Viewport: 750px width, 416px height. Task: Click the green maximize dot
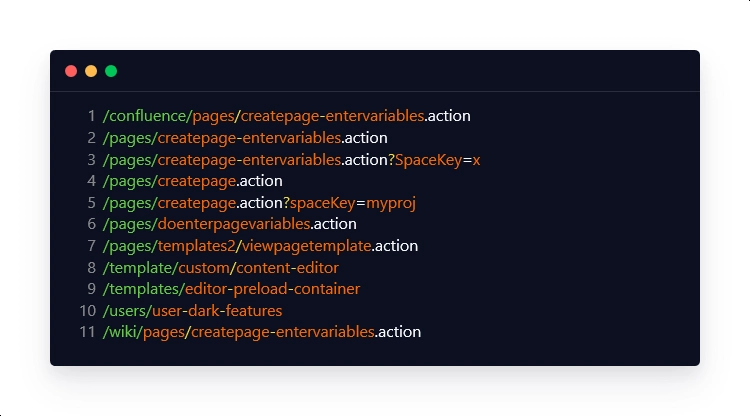(x=111, y=71)
